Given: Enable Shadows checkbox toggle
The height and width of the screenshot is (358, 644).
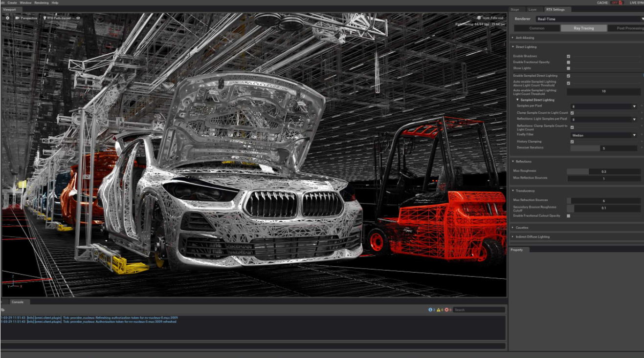Looking at the screenshot, I should tap(568, 56).
